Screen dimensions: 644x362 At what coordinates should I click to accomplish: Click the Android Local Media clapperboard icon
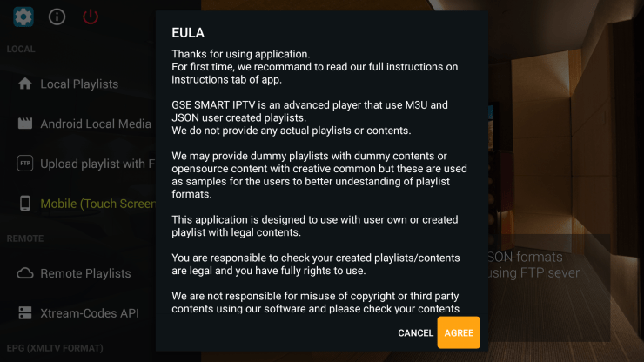pyautogui.click(x=24, y=124)
